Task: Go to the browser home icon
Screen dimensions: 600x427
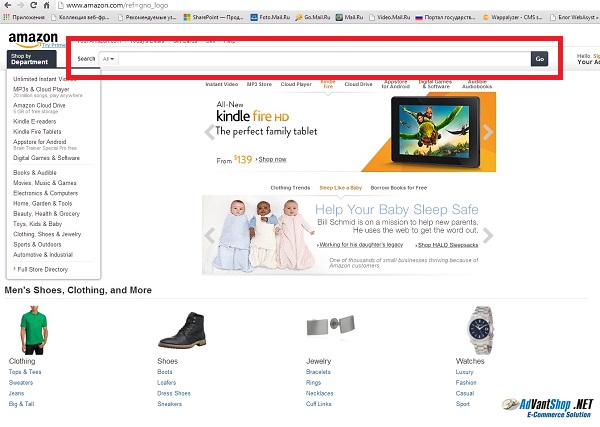Action: coord(46,5)
